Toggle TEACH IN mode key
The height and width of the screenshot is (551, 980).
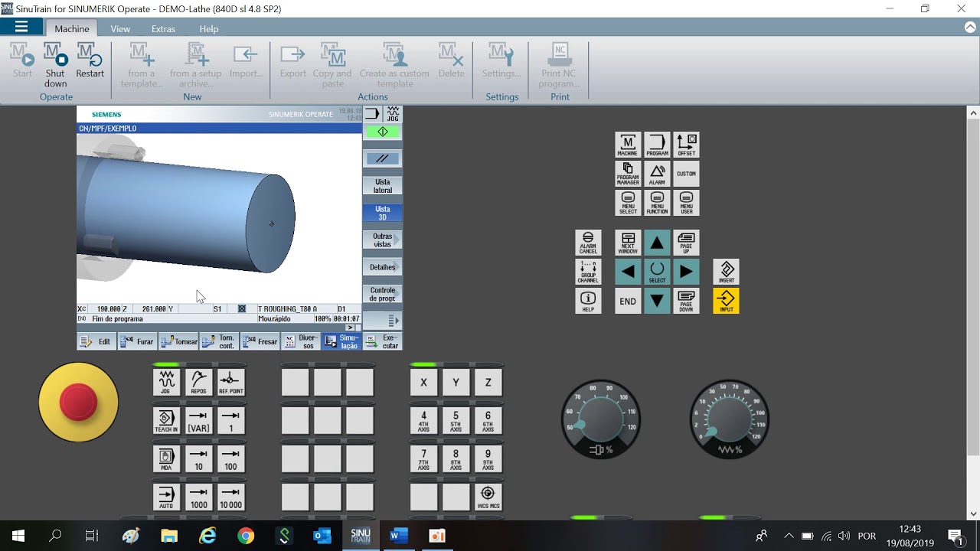[166, 420]
